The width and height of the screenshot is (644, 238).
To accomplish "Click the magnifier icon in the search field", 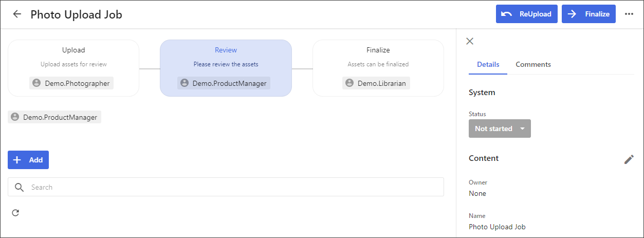I will (x=20, y=187).
